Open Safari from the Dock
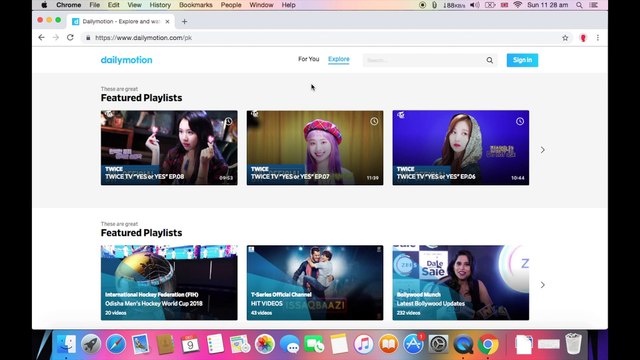Image resolution: width=640 pixels, height=360 pixels. click(116, 344)
